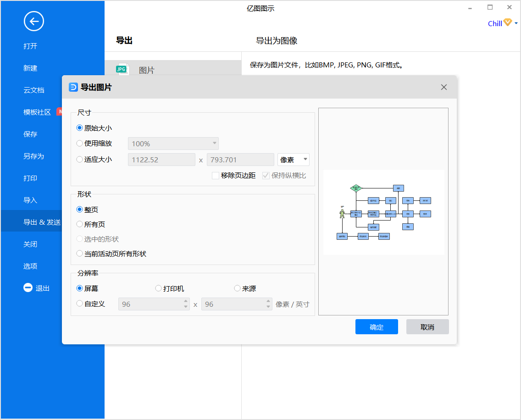This screenshot has height=420, width=521.
Task: Click the JPG image export icon
Action: [x=122, y=69]
